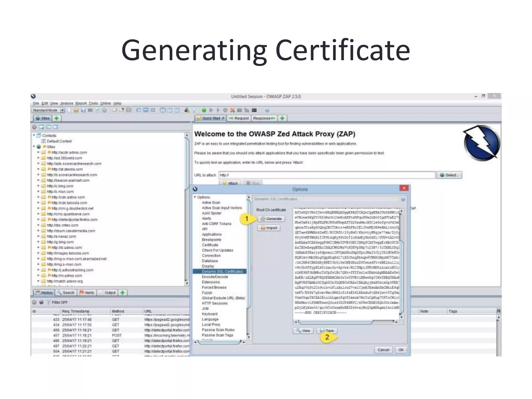Click the Select button beside URL to attack
The height and width of the screenshot is (399, 532).
tap(449, 175)
